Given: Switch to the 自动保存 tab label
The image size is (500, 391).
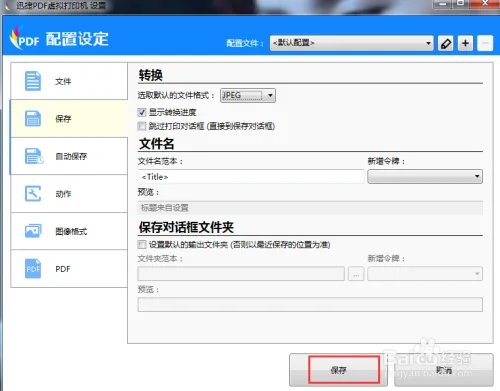Looking at the screenshot, I should coord(71,156).
